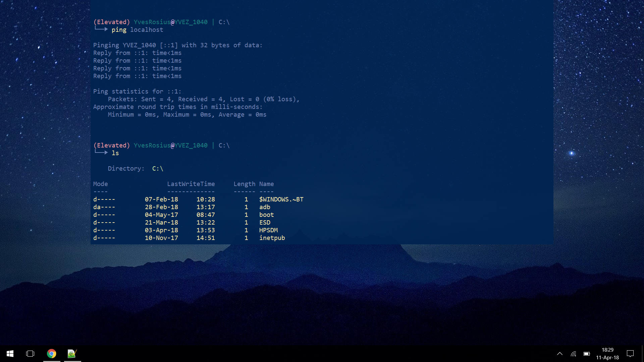Click the '28-Feb-18' date entry
This screenshot has height=362, width=644.
[161, 207]
